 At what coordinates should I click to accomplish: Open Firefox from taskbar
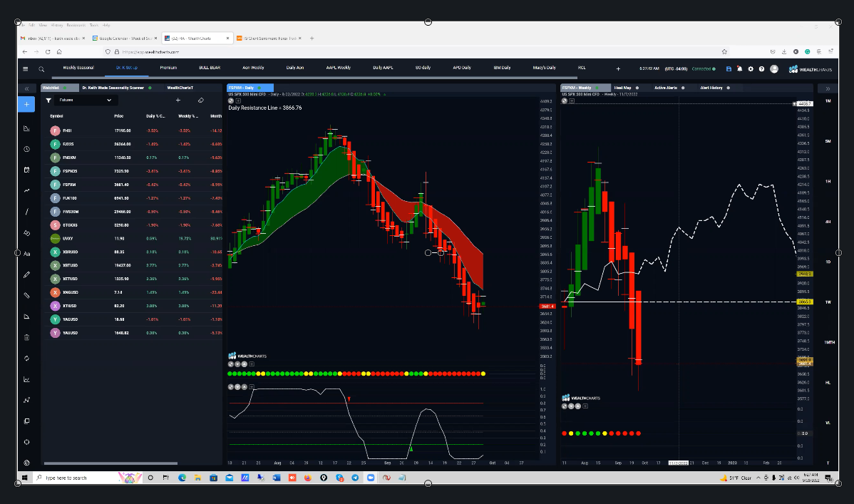tap(308, 478)
